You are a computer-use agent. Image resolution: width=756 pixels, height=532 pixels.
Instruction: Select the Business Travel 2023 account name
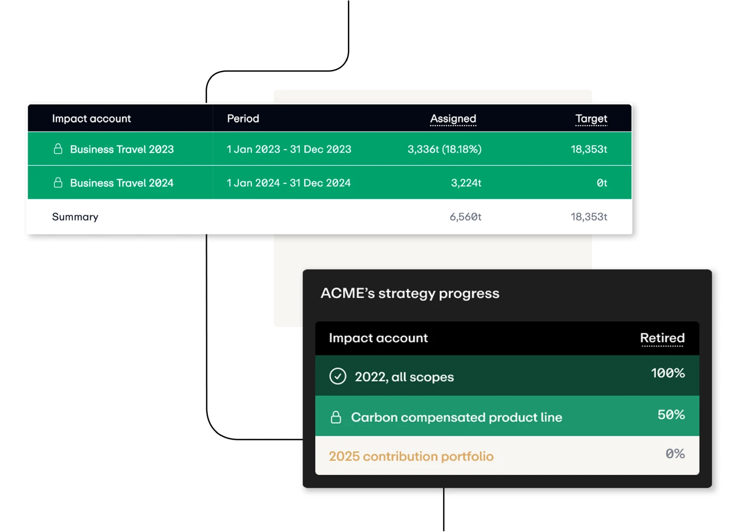coord(122,149)
